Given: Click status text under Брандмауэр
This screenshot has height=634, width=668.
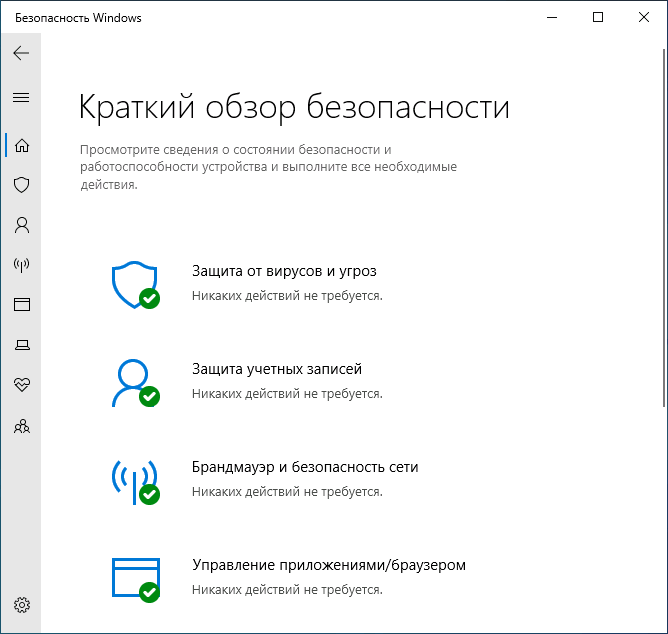Looking at the screenshot, I should (287, 492).
